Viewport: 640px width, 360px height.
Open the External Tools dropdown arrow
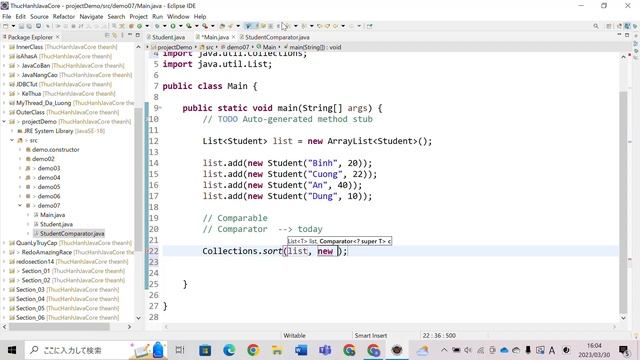click(x=212, y=26)
